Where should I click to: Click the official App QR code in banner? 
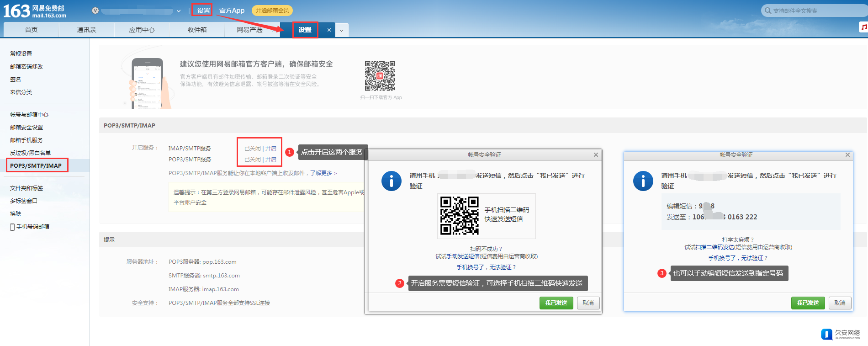380,76
